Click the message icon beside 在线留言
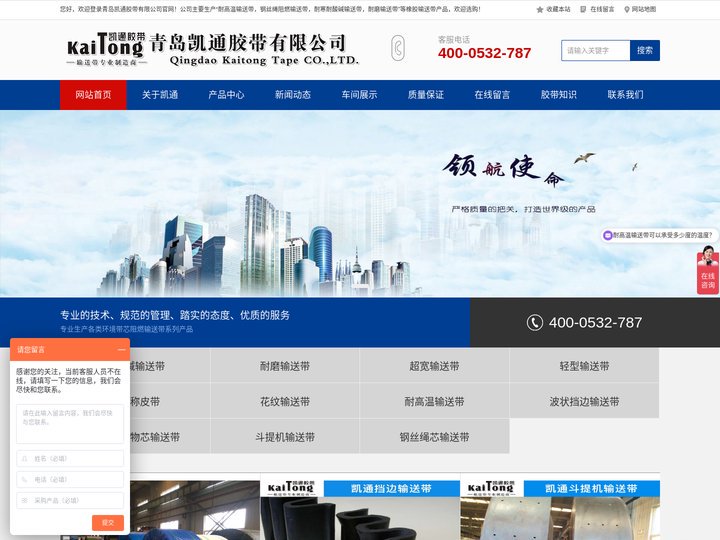 (583, 9)
